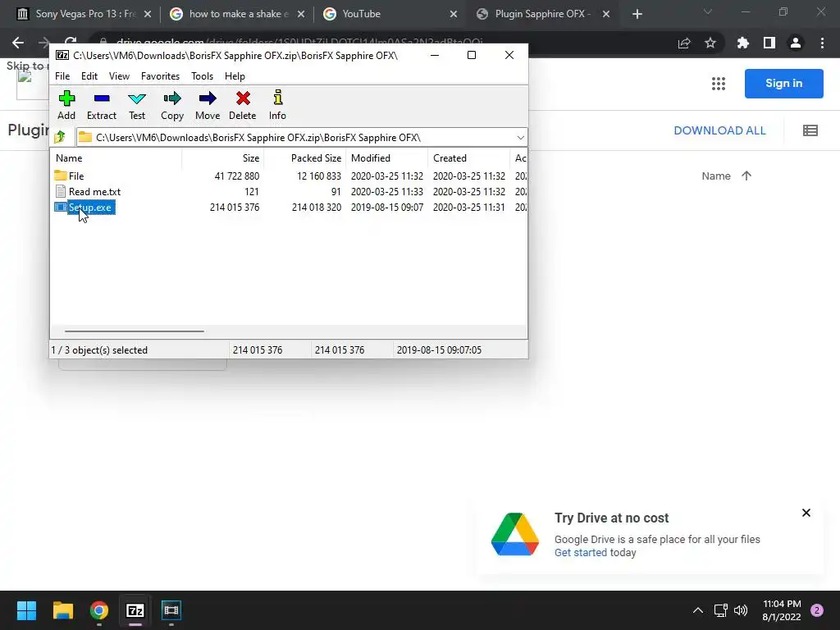Select the Copy toolbar icon
Screen dimensions: 840x630
point(172,105)
